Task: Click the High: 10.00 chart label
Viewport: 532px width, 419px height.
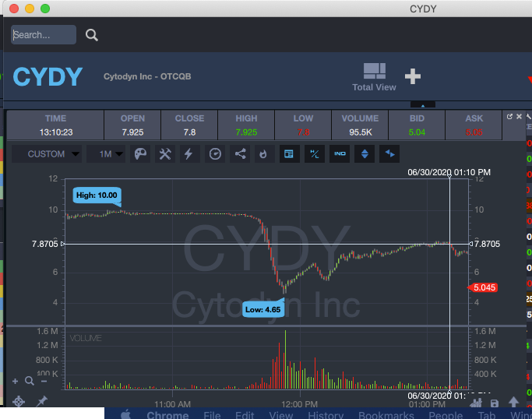Action: click(97, 195)
